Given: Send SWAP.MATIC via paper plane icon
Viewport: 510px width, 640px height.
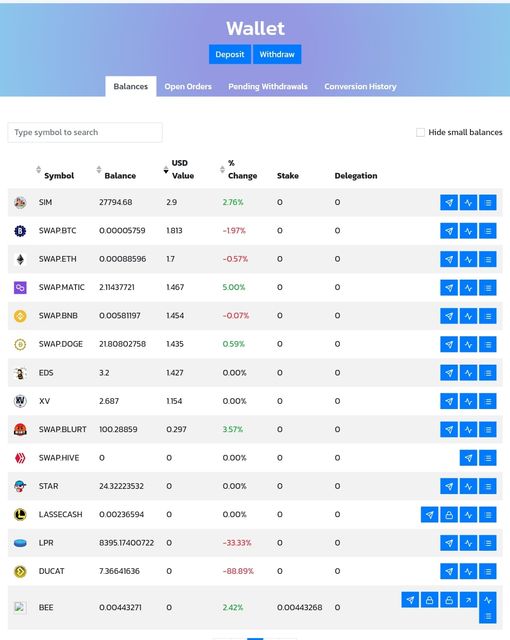Looking at the screenshot, I should pyautogui.click(x=449, y=288).
